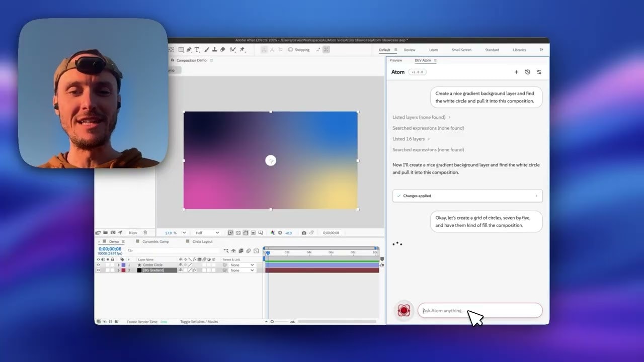Toggle the region of interest icon
This screenshot has height=362, width=644.
tap(253, 233)
